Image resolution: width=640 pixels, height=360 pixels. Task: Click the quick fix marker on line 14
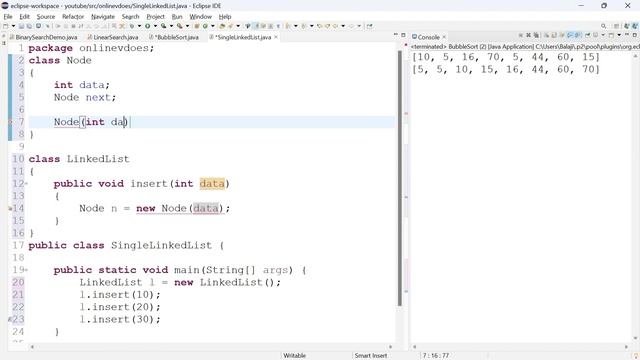10,208
